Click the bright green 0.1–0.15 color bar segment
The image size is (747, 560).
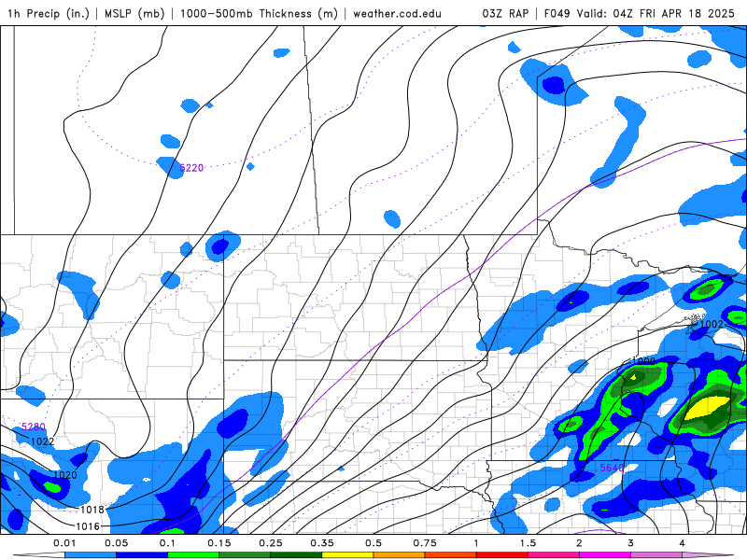pyautogui.click(x=193, y=555)
